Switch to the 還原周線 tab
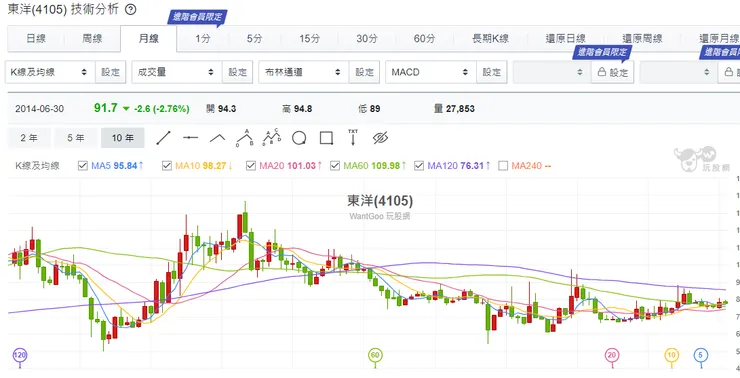The image size is (740, 378). [x=642, y=39]
